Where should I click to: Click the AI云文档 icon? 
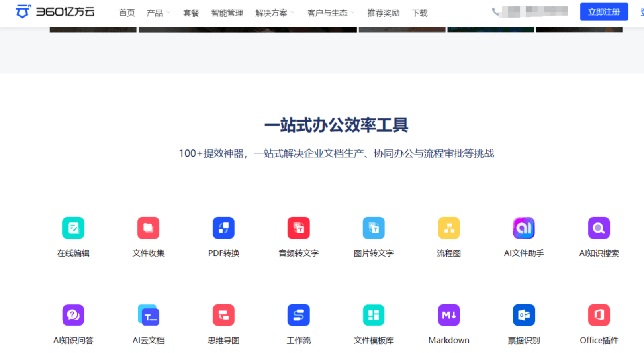point(148,315)
